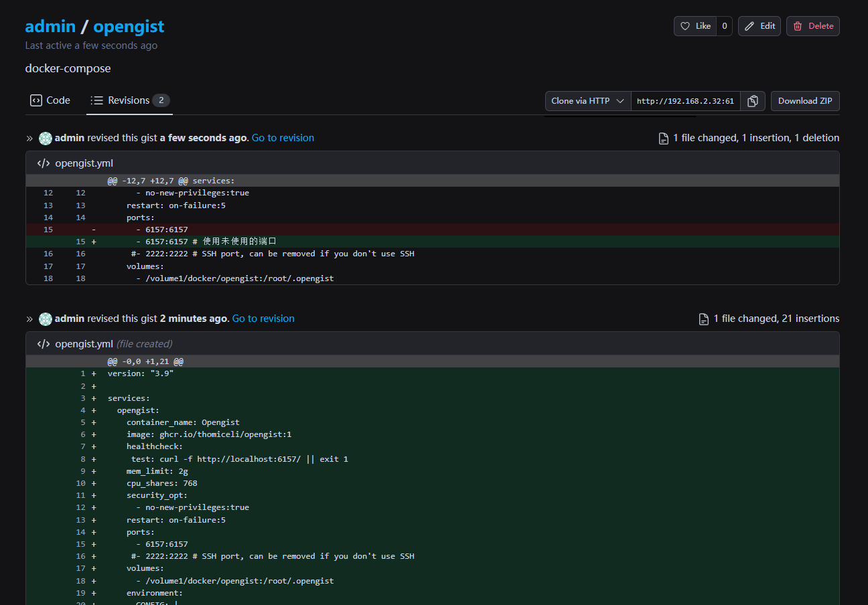Click code icon beside first opengist.yml header

coord(44,163)
